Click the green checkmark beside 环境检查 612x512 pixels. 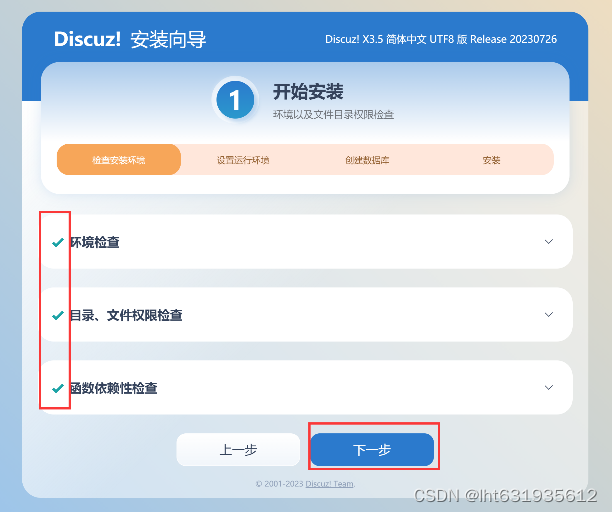click(x=58, y=242)
